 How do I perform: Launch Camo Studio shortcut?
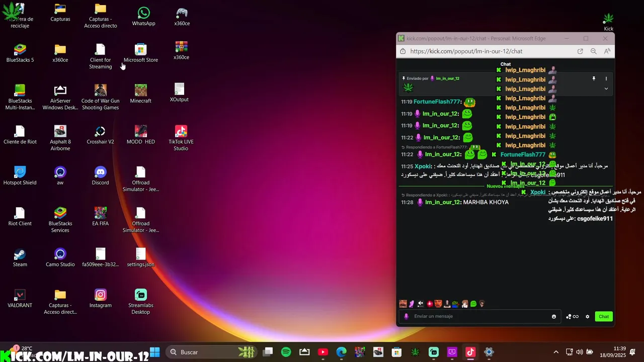click(x=60, y=258)
